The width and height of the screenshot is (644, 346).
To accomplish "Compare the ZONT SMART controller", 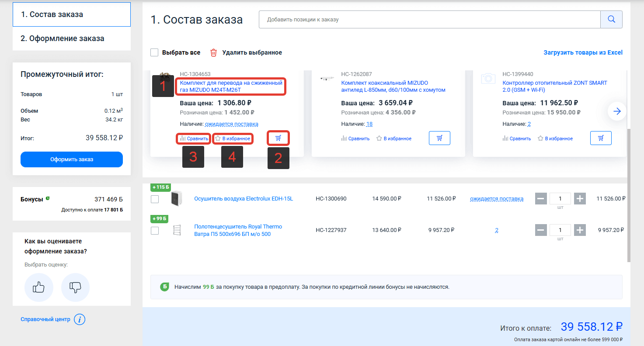I will [x=517, y=138].
